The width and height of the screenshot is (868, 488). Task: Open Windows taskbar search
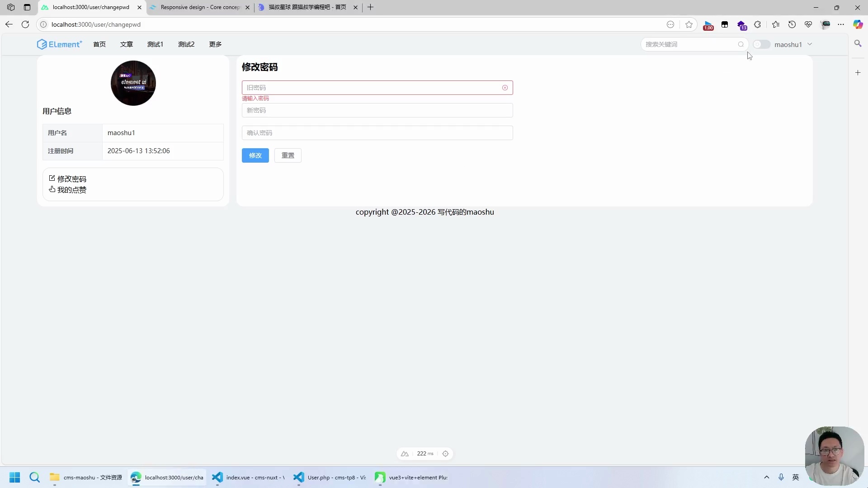[35, 477]
